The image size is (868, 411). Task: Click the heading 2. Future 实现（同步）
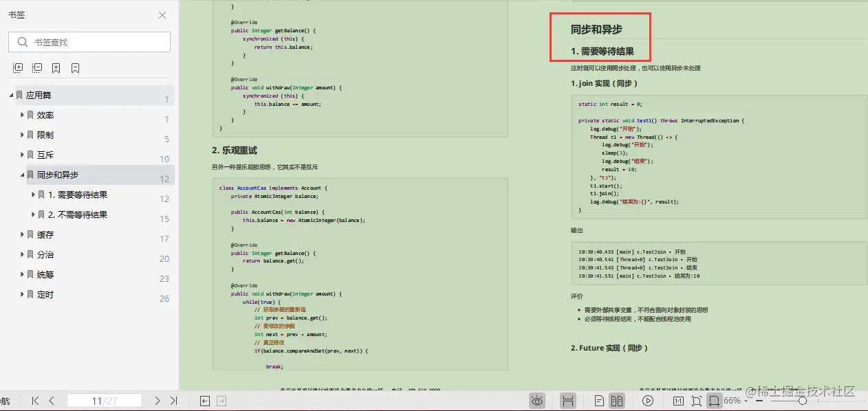tap(609, 348)
